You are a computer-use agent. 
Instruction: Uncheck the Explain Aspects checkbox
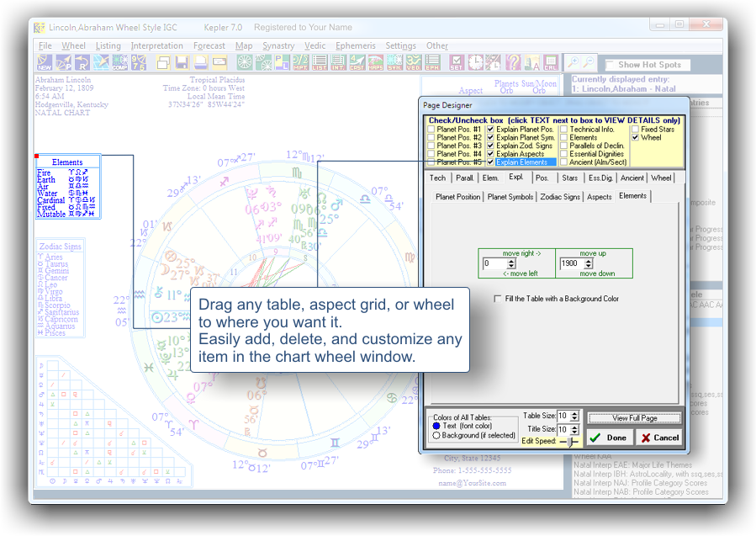pyautogui.click(x=490, y=154)
